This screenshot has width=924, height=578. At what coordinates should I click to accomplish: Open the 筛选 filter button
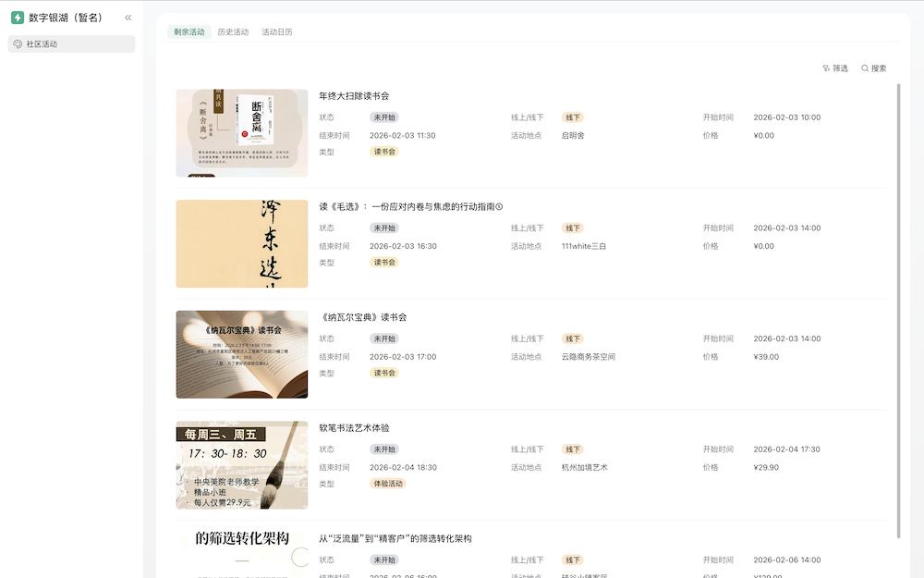[x=835, y=68]
